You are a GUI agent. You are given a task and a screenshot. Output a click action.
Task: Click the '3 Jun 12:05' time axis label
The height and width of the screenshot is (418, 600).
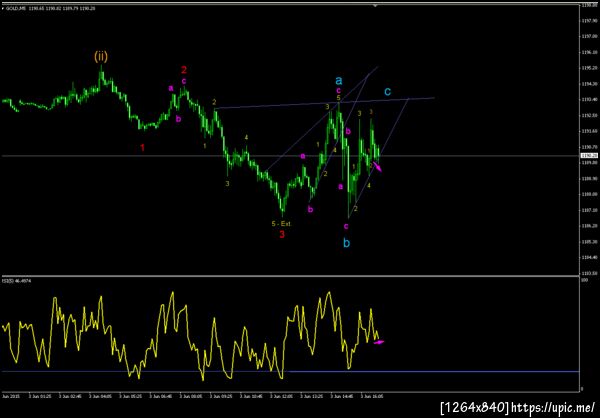[282, 397]
